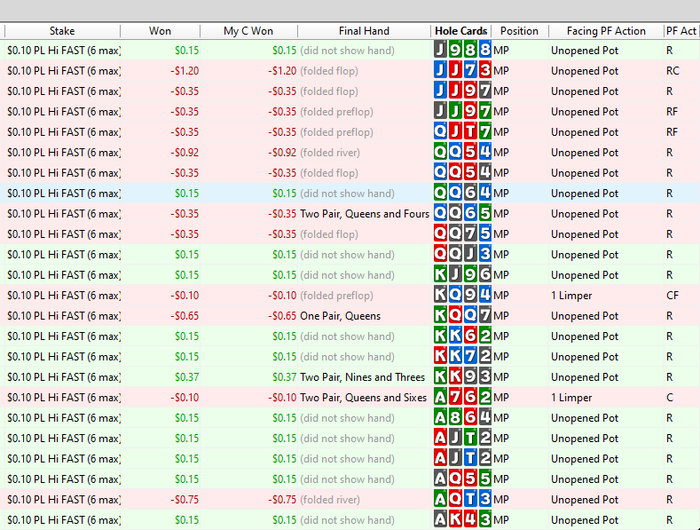Click '1 Limper' in the KQ94 row

tap(571, 295)
